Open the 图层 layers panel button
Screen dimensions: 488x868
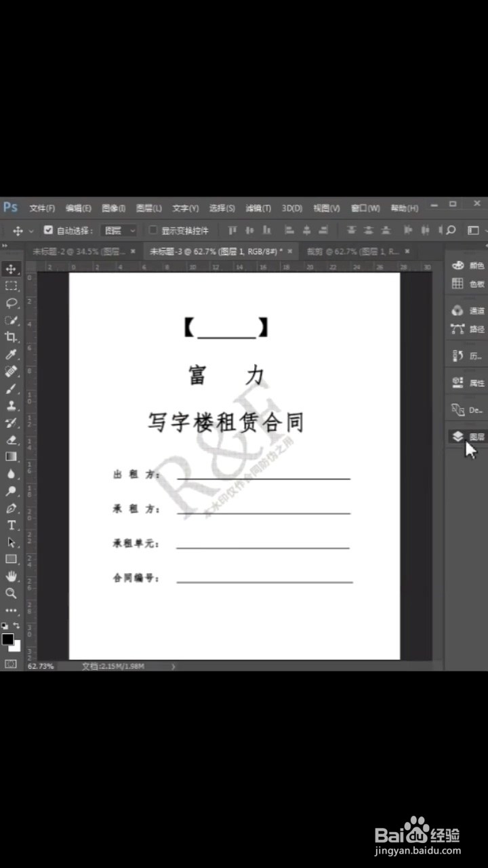pos(468,437)
